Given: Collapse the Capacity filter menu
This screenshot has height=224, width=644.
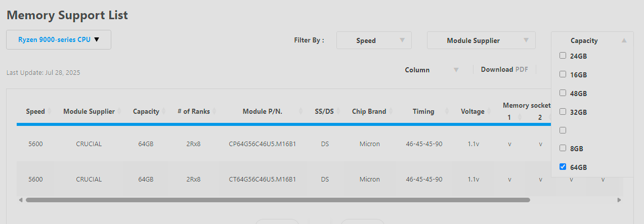Looking at the screenshot, I should pyautogui.click(x=624, y=40).
